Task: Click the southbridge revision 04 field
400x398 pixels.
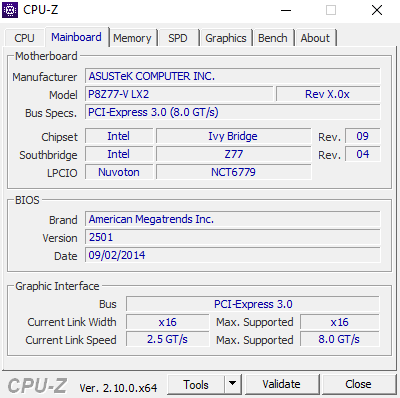Action: coord(363,154)
